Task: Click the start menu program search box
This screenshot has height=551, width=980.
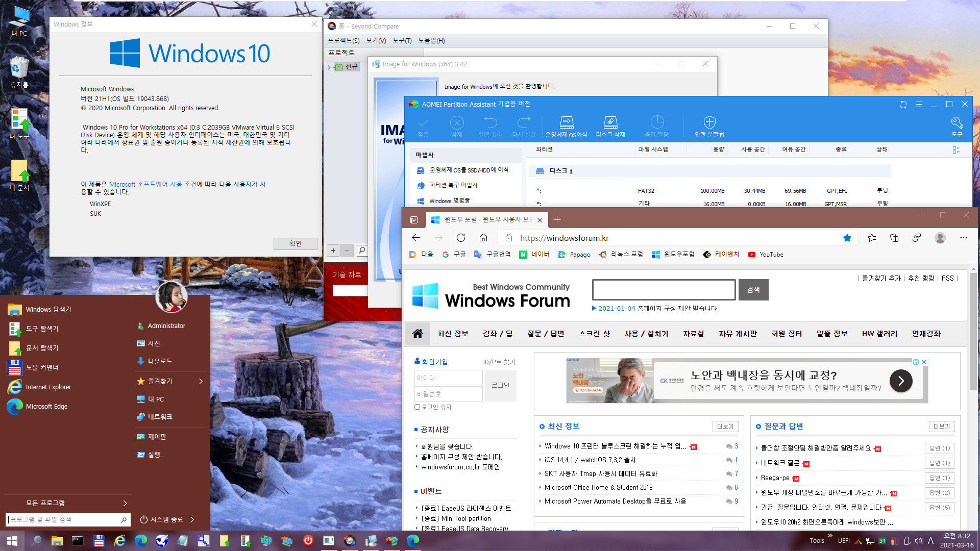Action: pyautogui.click(x=68, y=520)
